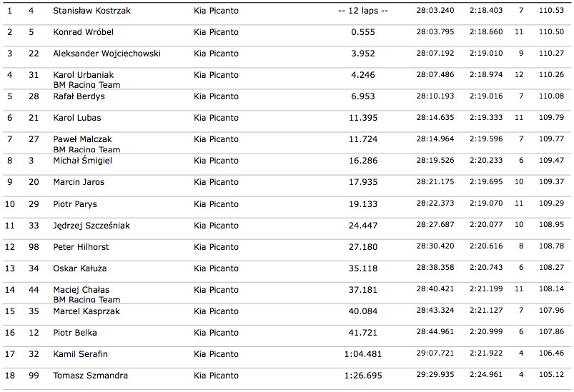Click on Aleksander Wojciechowski entry

(107, 54)
